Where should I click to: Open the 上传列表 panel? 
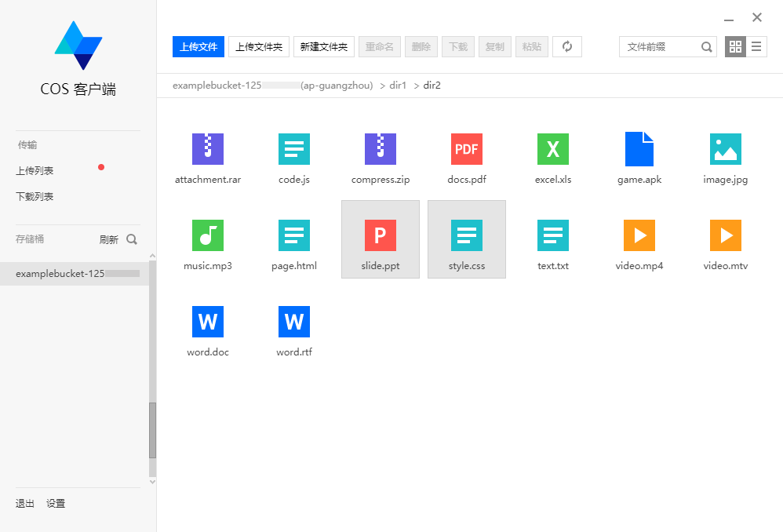[35, 170]
